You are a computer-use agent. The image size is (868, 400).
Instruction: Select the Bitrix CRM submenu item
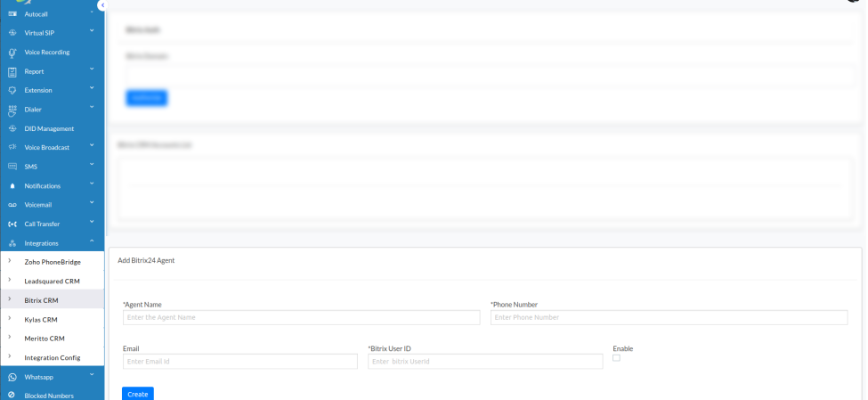[53, 300]
